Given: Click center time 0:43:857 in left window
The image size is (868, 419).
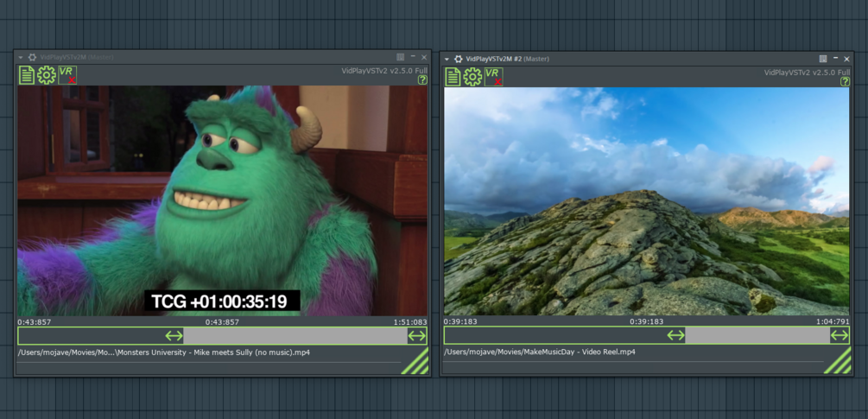Looking at the screenshot, I should click(222, 321).
